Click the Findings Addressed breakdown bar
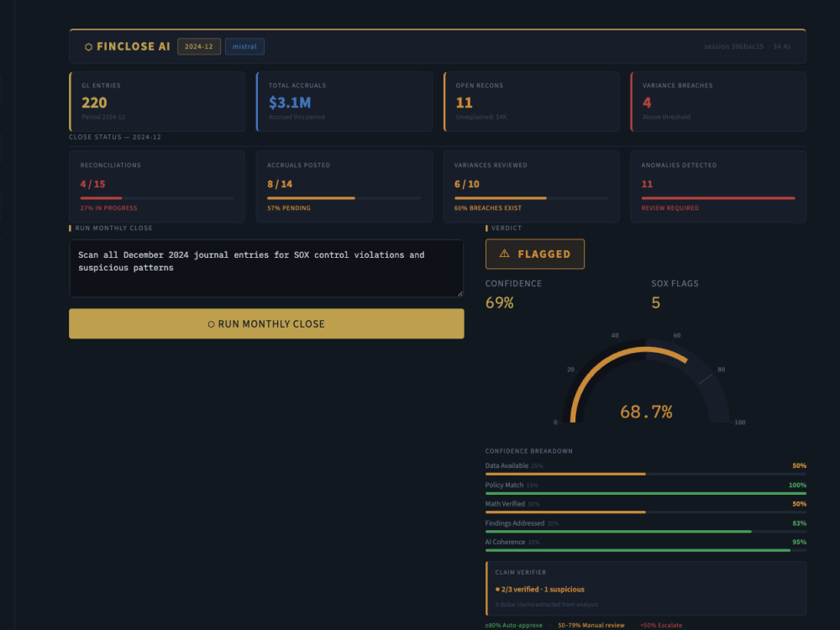The width and height of the screenshot is (840, 630). click(x=645, y=532)
